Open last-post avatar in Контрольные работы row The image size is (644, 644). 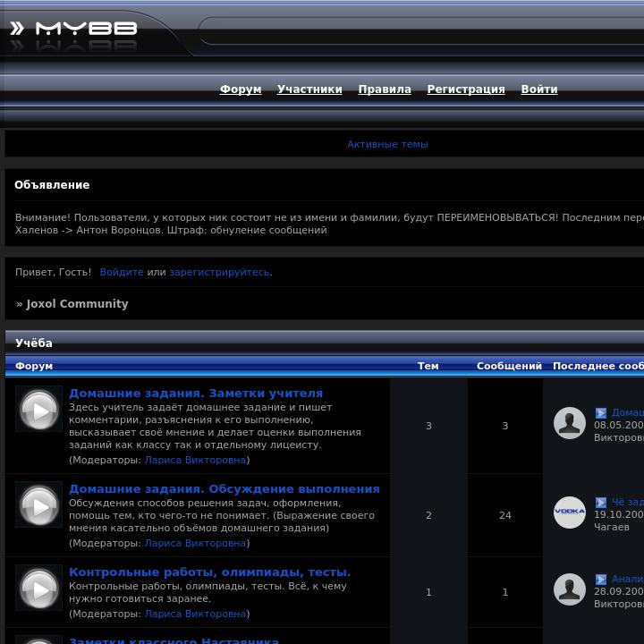pos(569,589)
